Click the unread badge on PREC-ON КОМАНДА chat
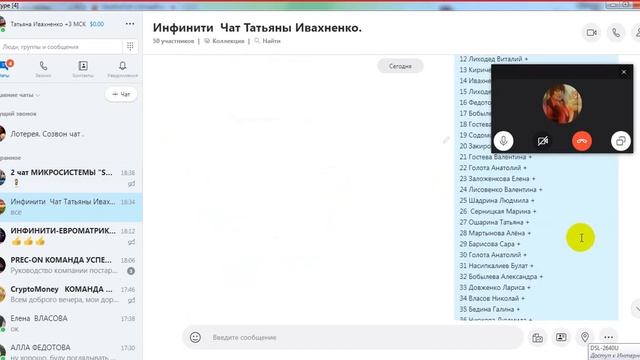640x360 pixels. click(131, 271)
